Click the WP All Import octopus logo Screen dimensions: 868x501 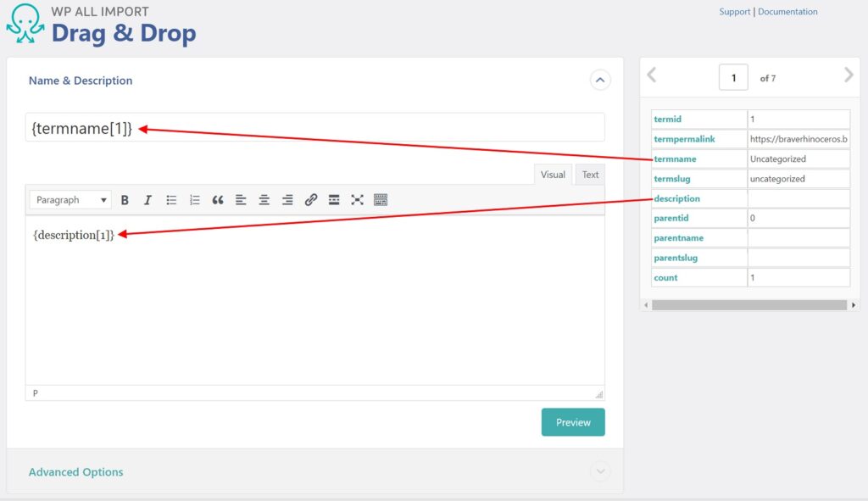coord(25,23)
